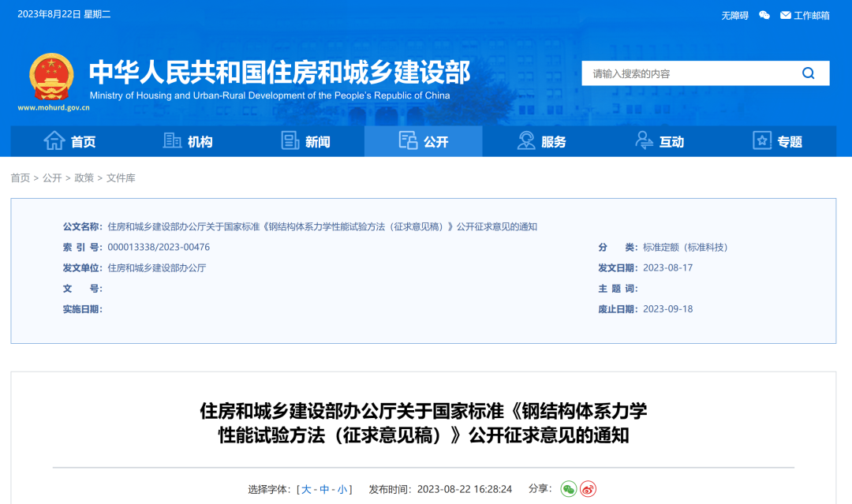The width and height of the screenshot is (852, 504).
Task: Click the ministry Chinese title banner
Action: coord(280,73)
